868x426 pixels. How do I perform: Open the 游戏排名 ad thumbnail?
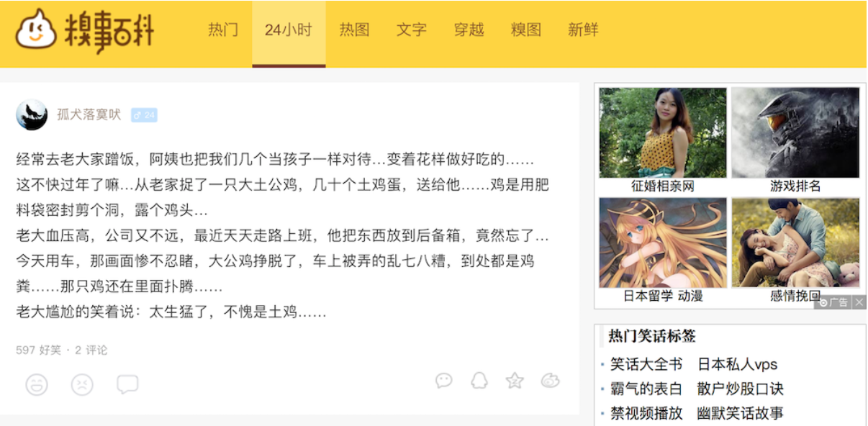795,140
